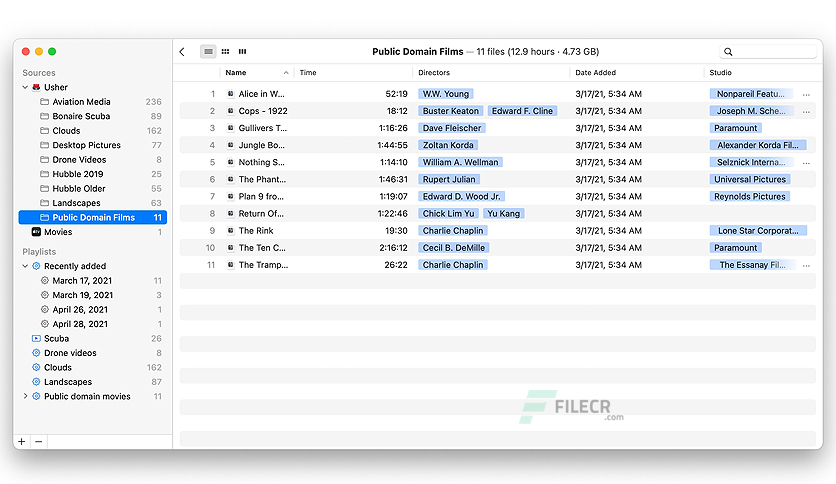The height and width of the screenshot is (484, 836).
Task: Select The Ten C... film name
Action: point(262,248)
